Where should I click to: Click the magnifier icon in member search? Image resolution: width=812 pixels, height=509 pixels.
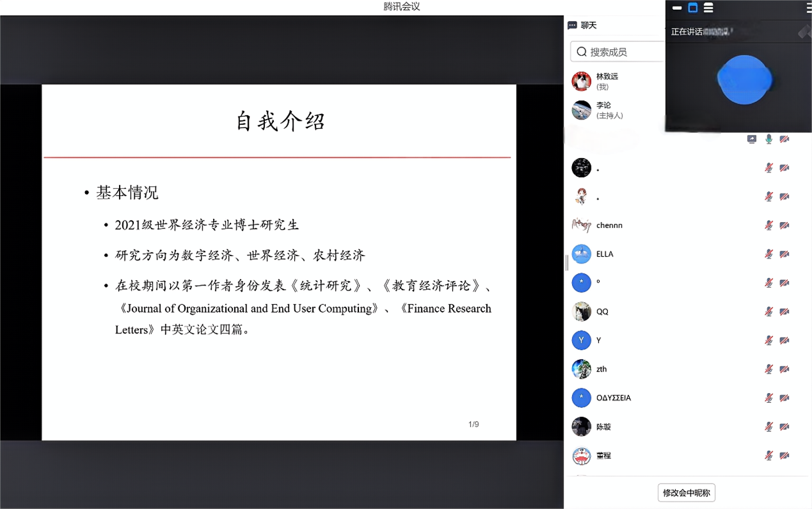[x=582, y=52]
